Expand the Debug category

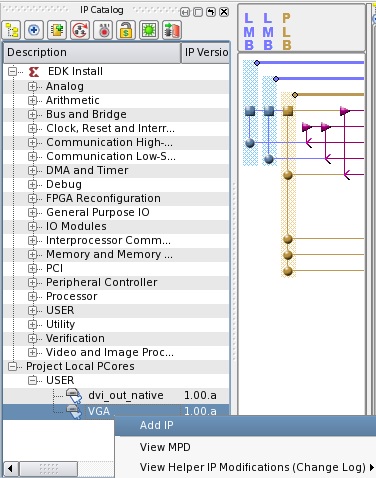(x=32, y=184)
